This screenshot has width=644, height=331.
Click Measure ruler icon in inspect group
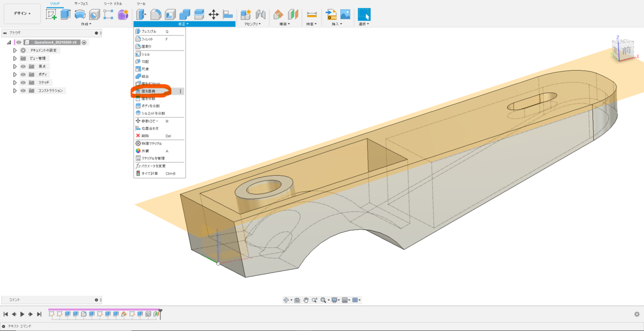point(311,15)
